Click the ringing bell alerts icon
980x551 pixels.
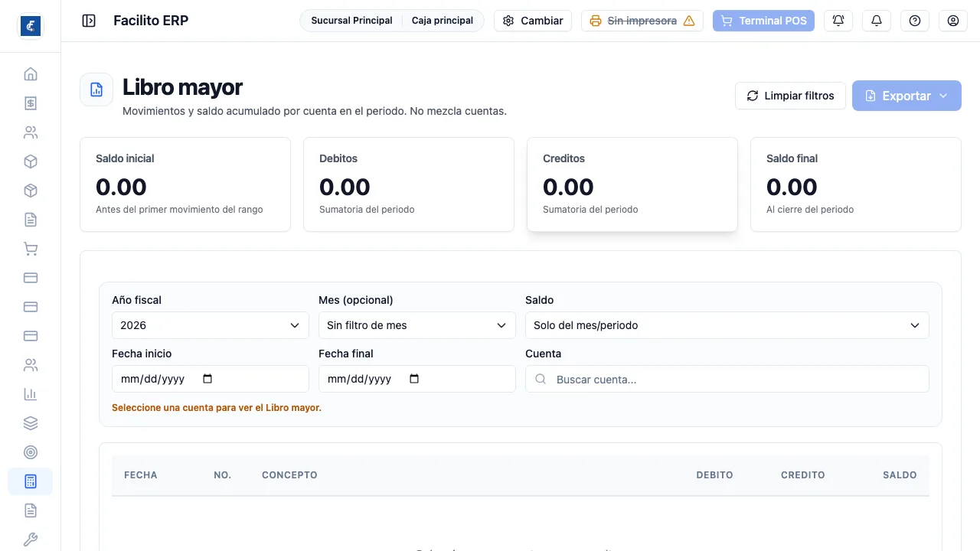[838, 21]
